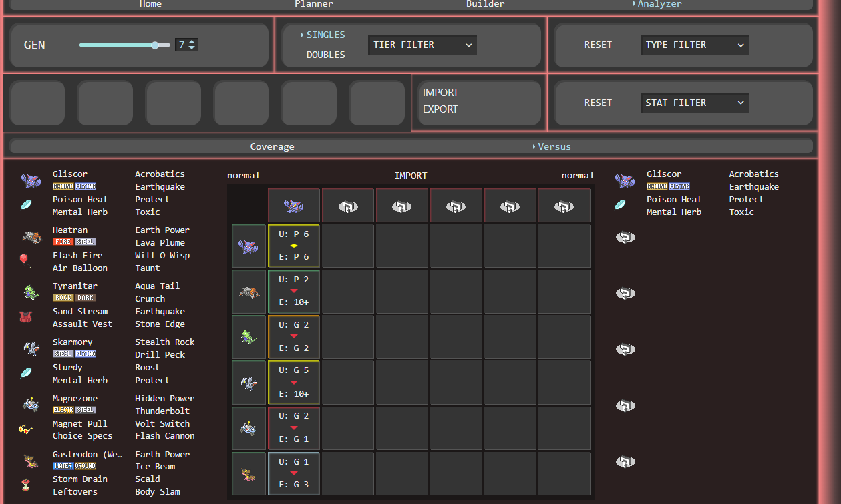Click the Tyranitar sprite in the team list

(x=31, y=292)
